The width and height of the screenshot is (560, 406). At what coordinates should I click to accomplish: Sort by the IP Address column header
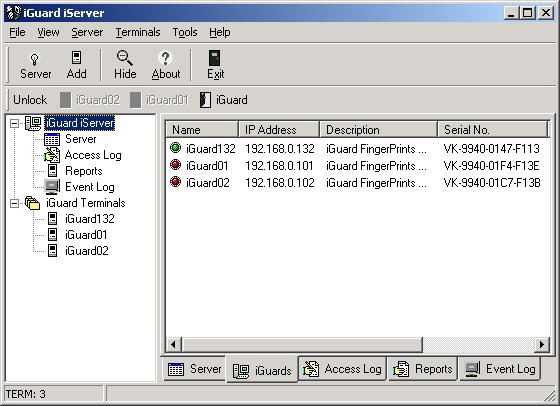coord(279,130)
